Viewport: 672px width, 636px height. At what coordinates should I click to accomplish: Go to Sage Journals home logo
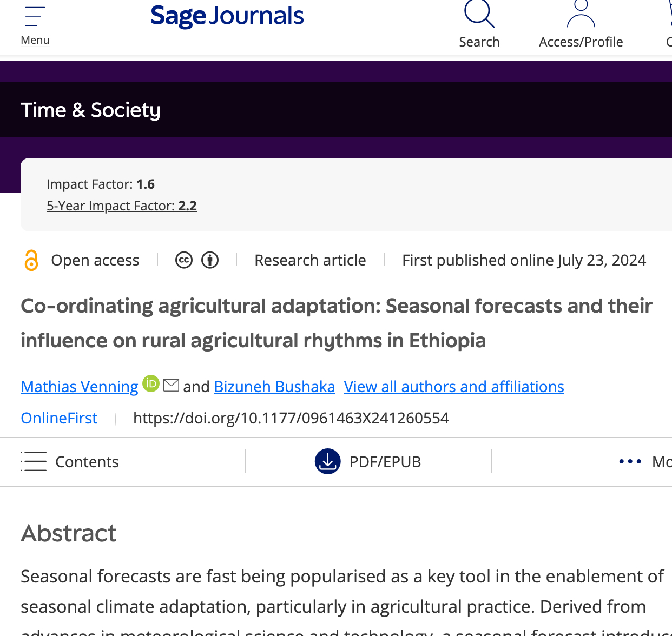click(227, 16)
